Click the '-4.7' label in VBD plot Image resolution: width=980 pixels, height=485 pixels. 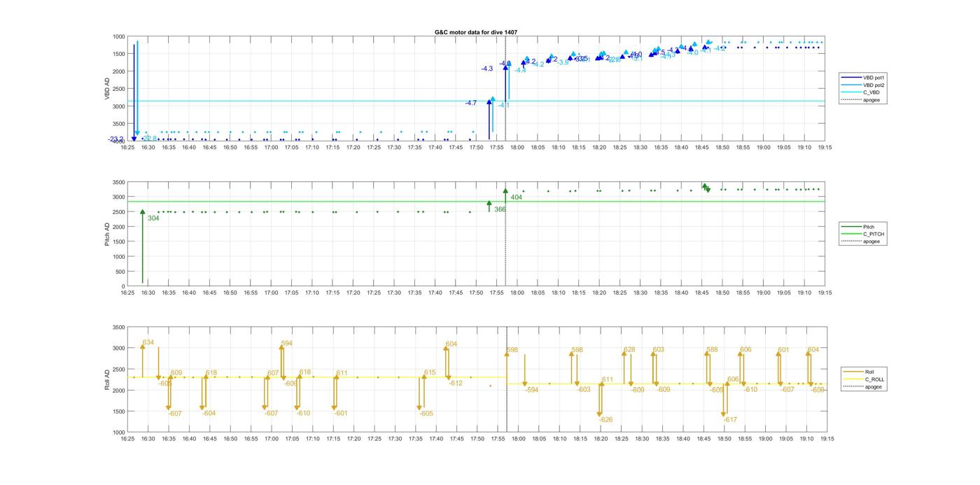tap(471, 103)
